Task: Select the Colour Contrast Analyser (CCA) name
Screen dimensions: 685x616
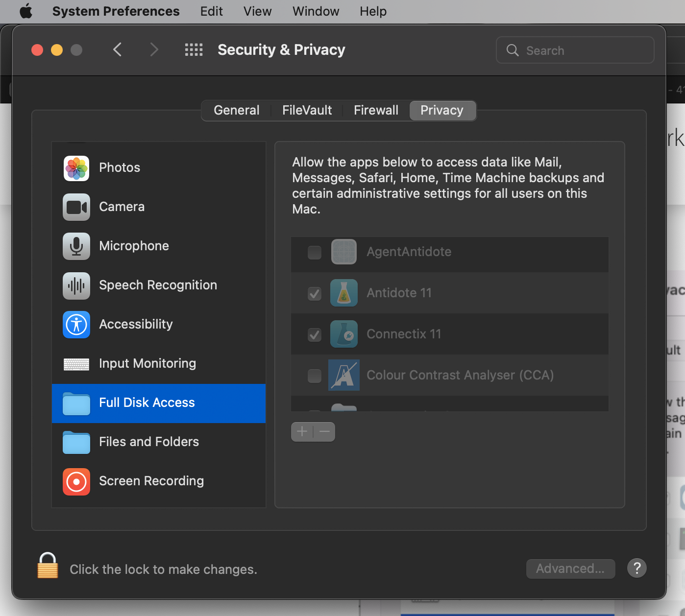Action: 461,375
